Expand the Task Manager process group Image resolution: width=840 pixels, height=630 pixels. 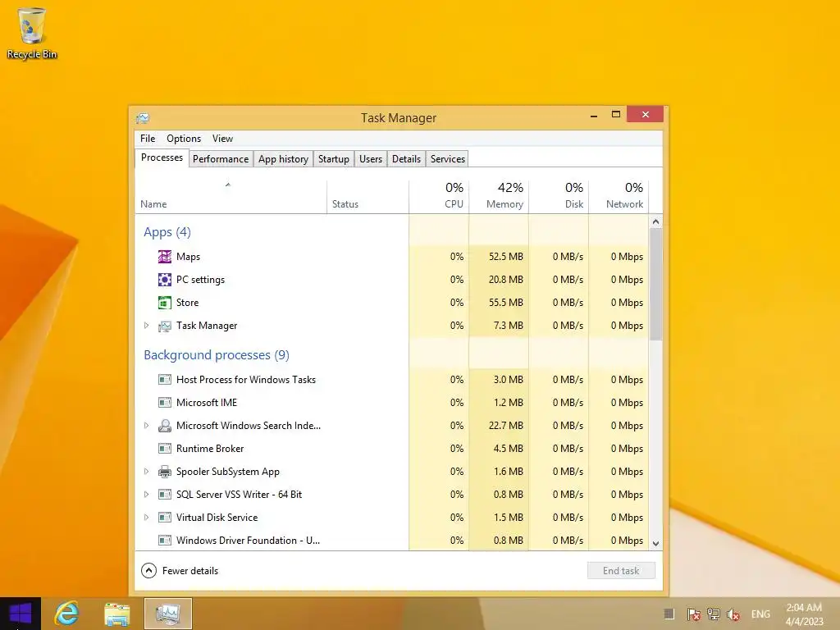[x=146, y=326]
